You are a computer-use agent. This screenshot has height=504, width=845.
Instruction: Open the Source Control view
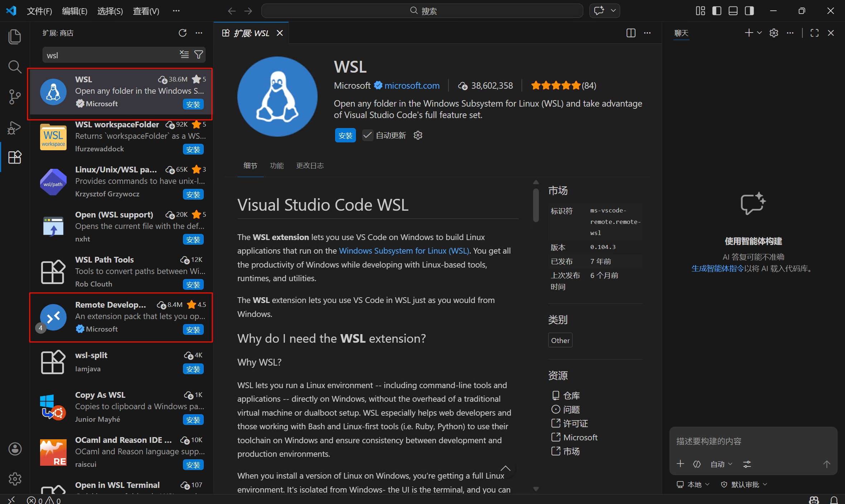pos(15,97)
